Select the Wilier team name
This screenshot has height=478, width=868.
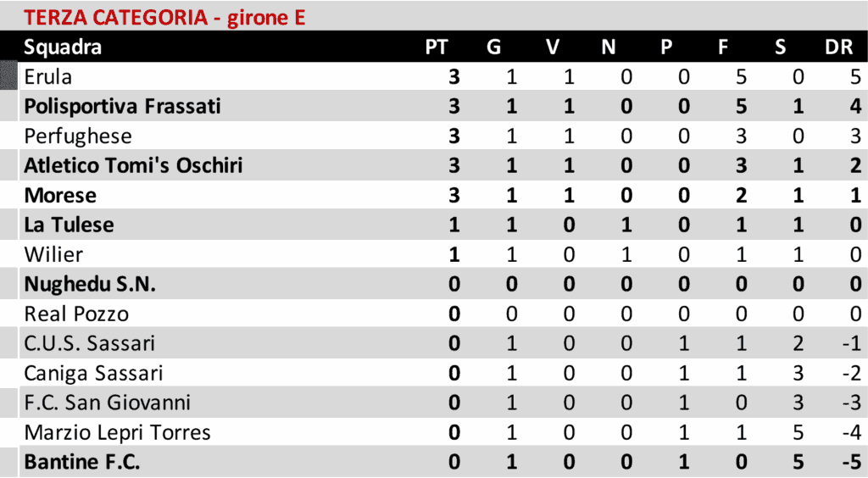[53, 254]
